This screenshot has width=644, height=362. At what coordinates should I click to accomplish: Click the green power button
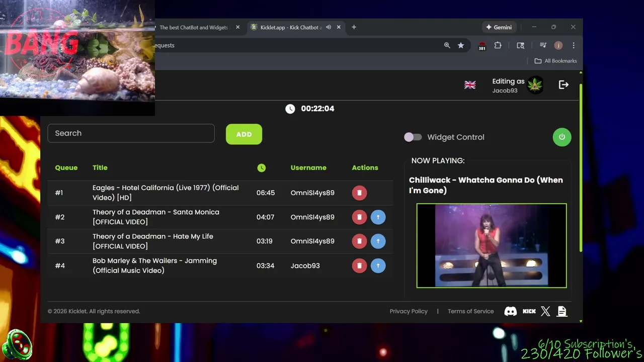pyautogui.click(x=562, y=137)
